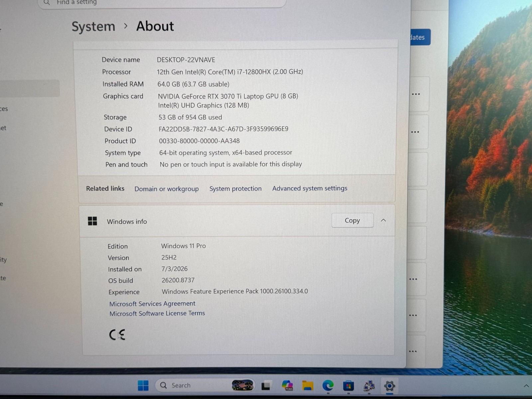Click the Settings gear taskbar icon

[x=389, y=386]
